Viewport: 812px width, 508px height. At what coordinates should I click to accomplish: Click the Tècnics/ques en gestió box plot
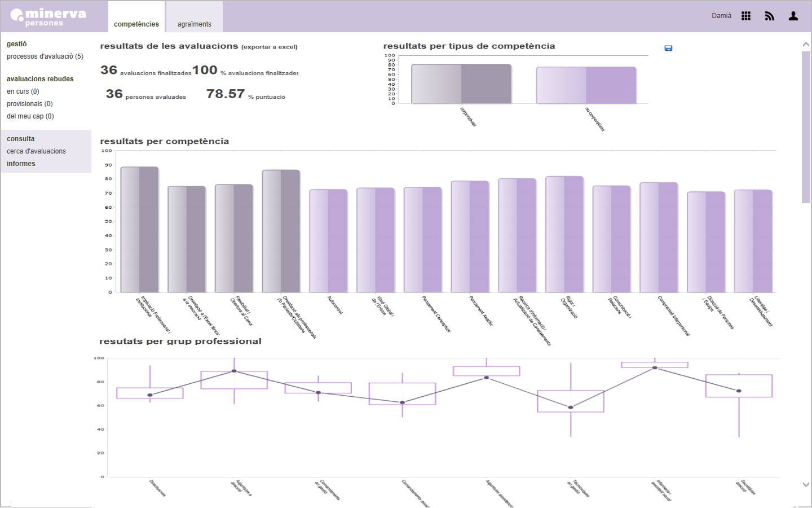(x=571, y=401)
